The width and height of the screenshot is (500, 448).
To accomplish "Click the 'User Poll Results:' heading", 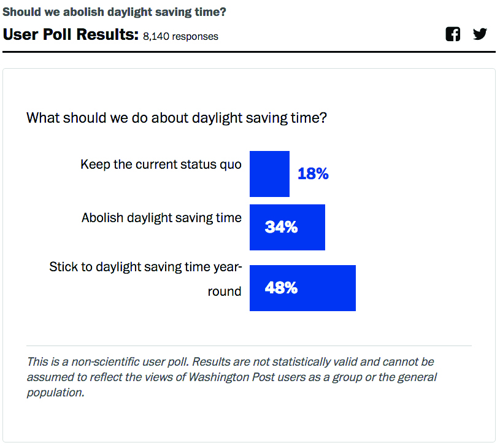I will [71, 34].
